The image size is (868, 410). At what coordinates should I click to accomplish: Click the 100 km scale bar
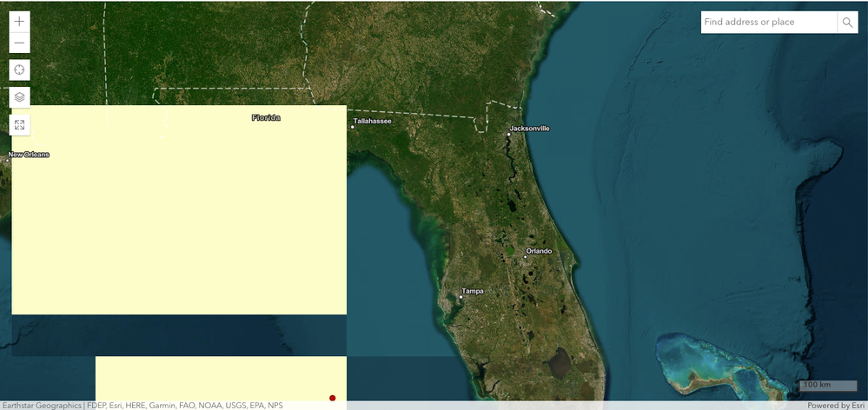pyautogui.click(x=828, y=385)
